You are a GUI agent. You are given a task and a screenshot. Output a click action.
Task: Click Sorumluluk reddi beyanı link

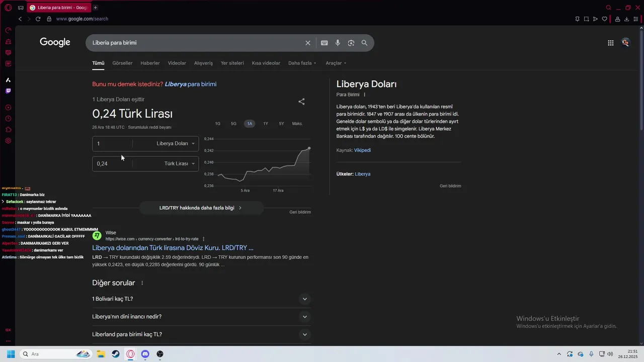149,127
